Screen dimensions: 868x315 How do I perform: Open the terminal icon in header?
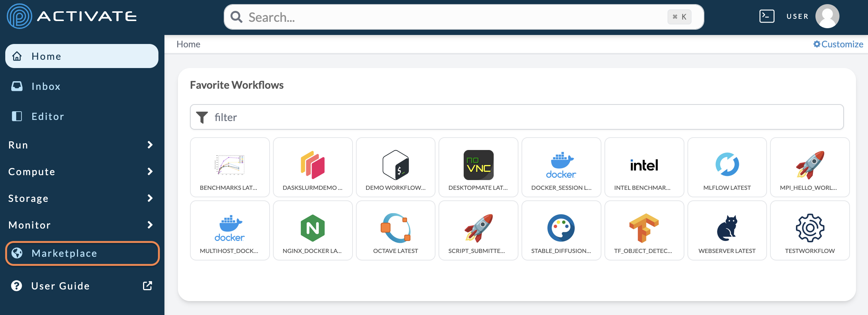[x=767, y=16]
